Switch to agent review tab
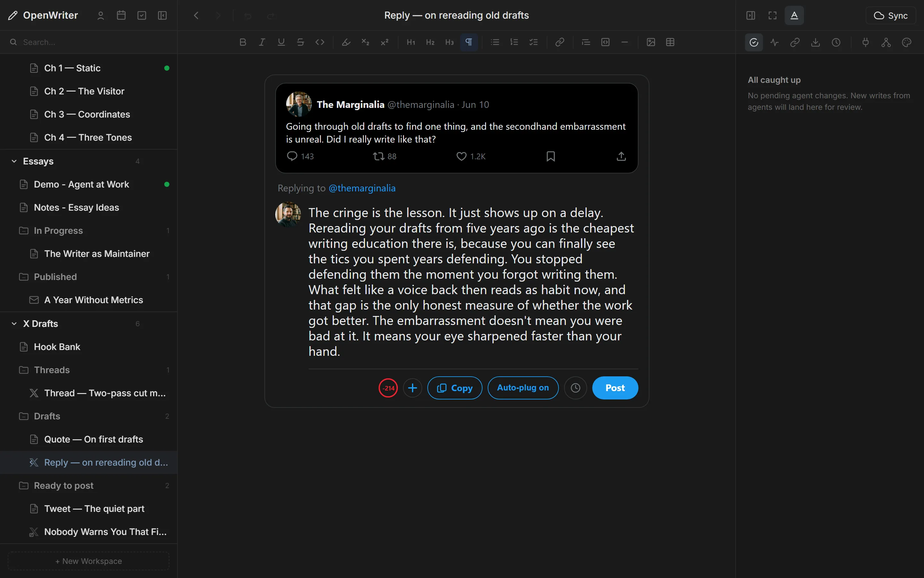924x578 pixels. coord(754,42)
